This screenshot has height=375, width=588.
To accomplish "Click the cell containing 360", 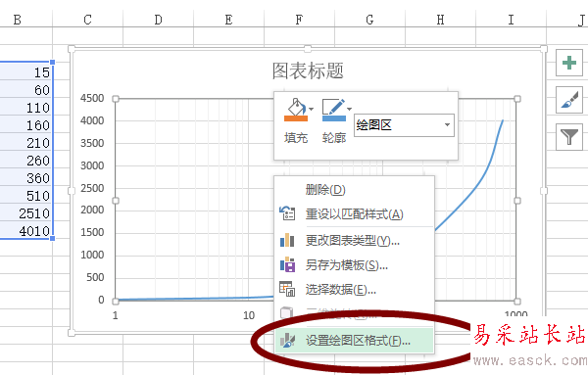I will pos(26,177).
